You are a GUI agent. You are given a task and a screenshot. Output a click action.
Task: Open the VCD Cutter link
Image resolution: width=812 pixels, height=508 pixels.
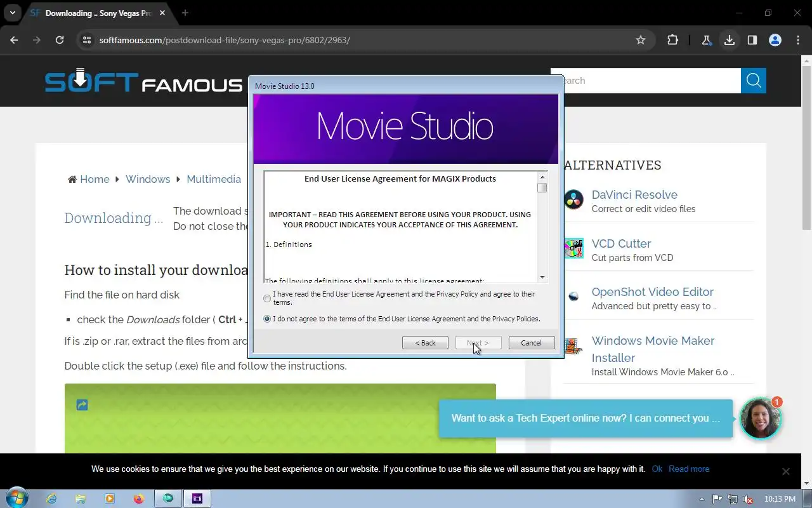point(621,244)
